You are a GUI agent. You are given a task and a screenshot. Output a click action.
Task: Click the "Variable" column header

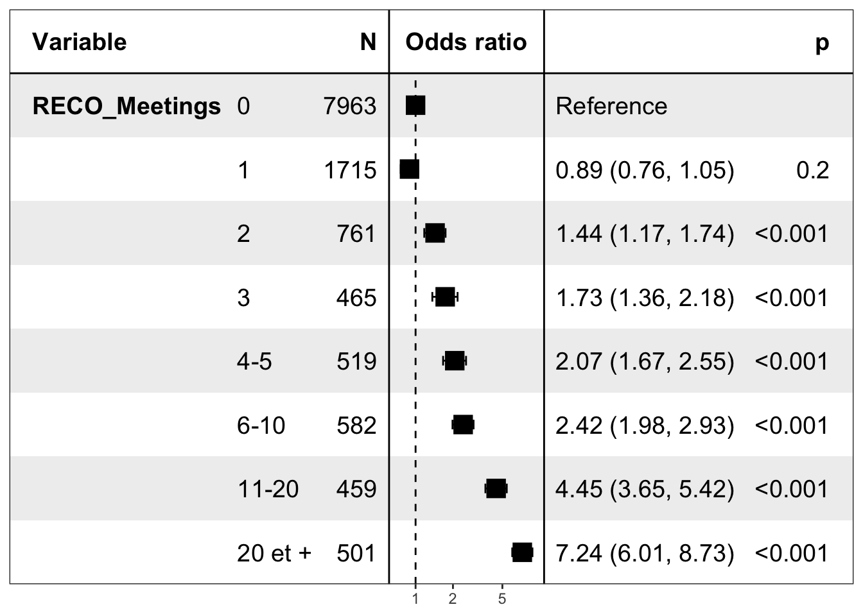pos(80,42)
